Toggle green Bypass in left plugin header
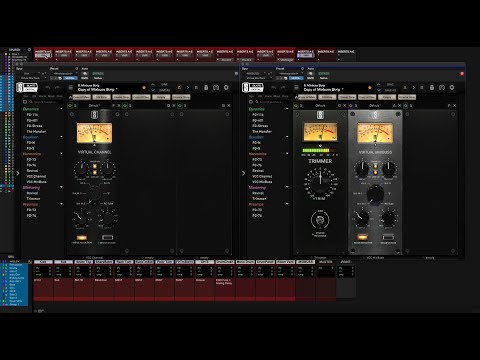Image resolution: width=480 pixels, height=360 pixels. (x=98, y=73)
